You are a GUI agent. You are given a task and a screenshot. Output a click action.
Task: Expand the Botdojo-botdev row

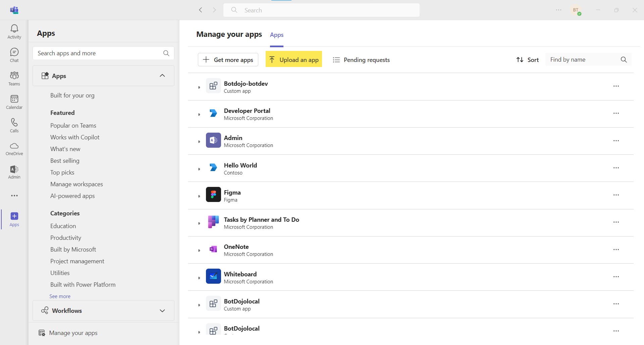[x=199, y=87]
